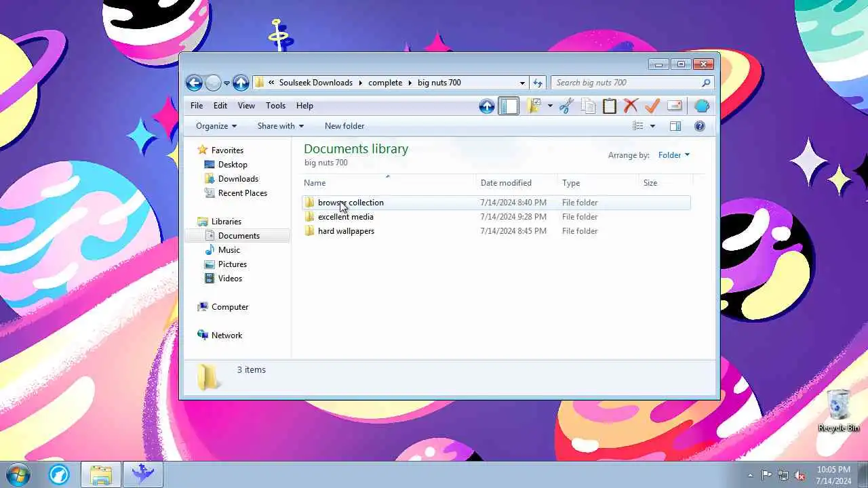This screenshot has height=488, width=868.
Task: Click the Cut scissors icon
Action: pyautogui.click(x=567, y=106)
